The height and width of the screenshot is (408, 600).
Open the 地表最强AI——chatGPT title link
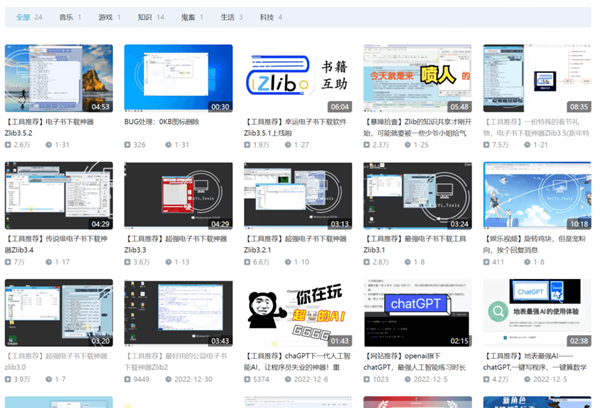point(535,361)
